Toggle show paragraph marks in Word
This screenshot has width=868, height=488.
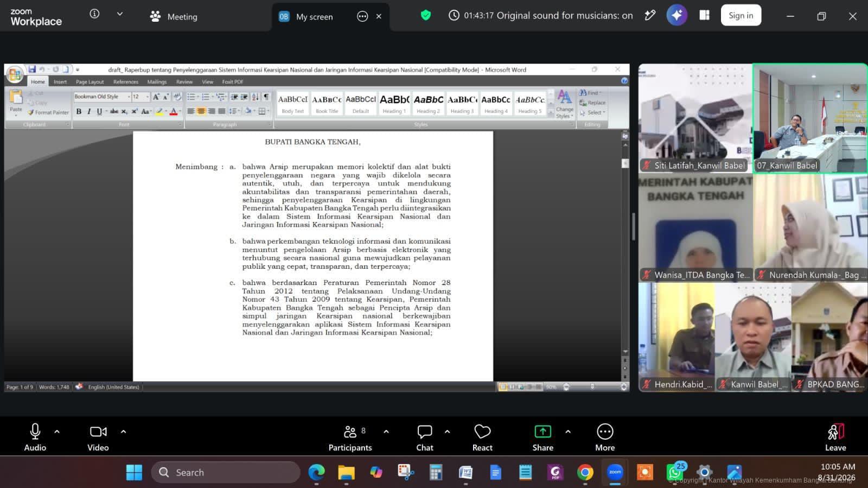click(x=266, y=97)
